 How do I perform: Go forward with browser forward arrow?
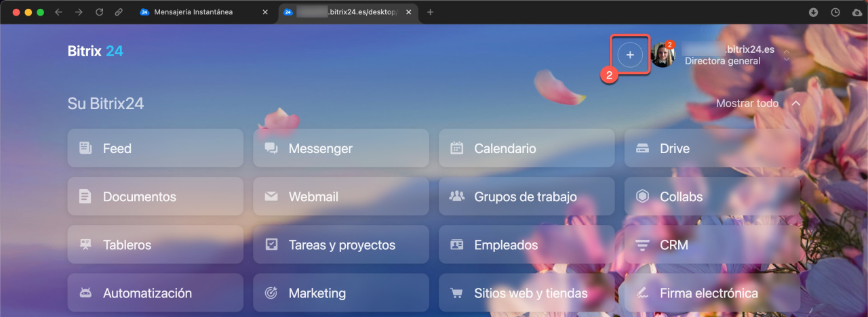tap(79, 12)
